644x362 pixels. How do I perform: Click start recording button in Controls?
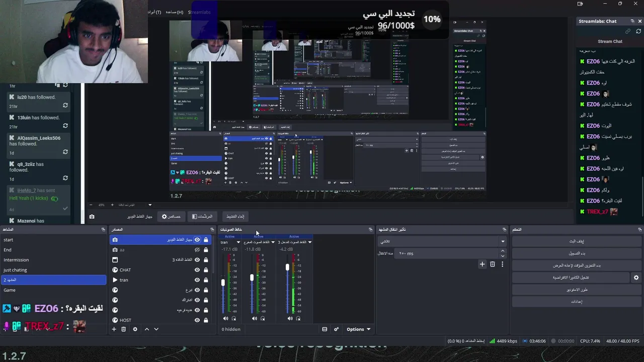[x=576, y=253]
